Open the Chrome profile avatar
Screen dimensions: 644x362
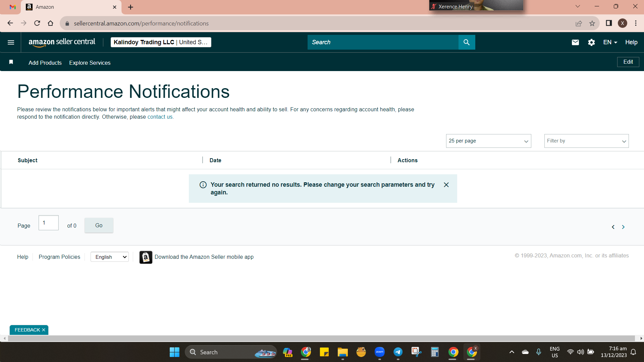coord(623,23)
